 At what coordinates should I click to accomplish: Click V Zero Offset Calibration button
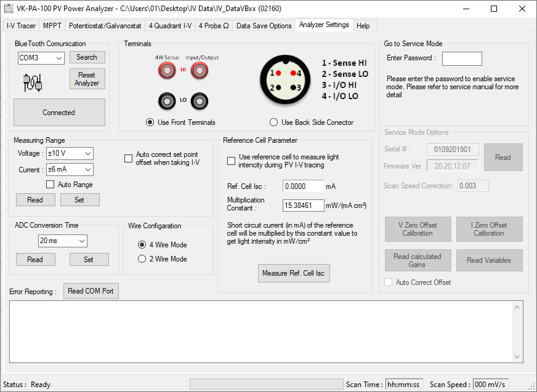(x=418, y=229)
